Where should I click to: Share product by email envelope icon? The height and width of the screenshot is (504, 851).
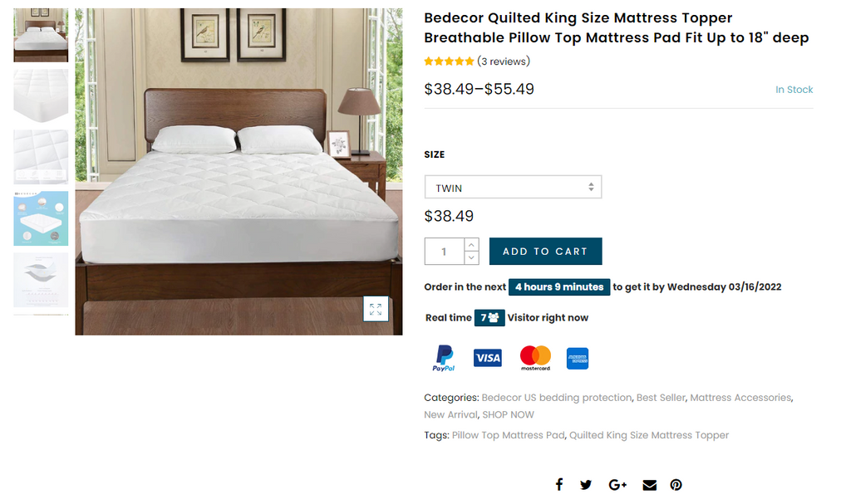click(649, 485)
